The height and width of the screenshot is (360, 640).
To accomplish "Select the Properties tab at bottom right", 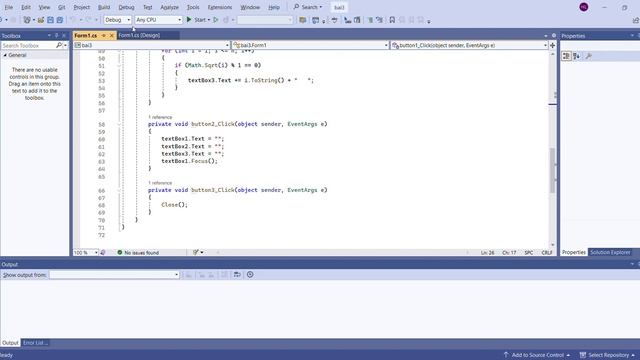I will 573,252.
